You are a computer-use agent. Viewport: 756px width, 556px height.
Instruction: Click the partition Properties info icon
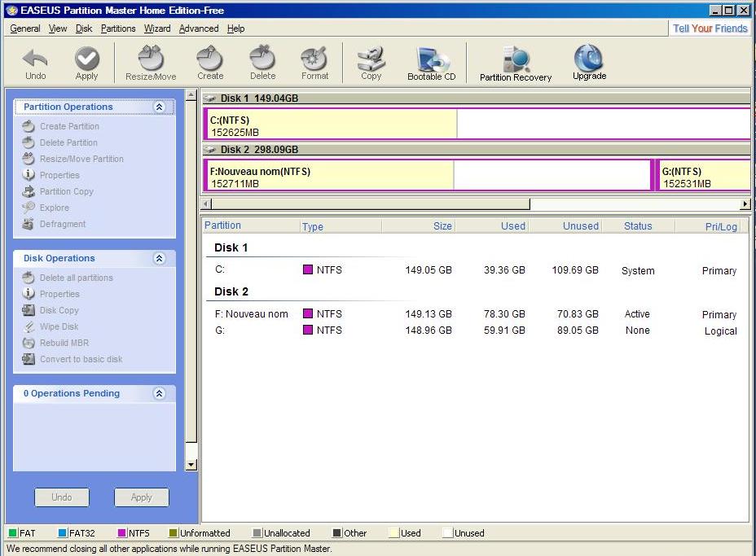pyautogui.click(x=29, y=174)
